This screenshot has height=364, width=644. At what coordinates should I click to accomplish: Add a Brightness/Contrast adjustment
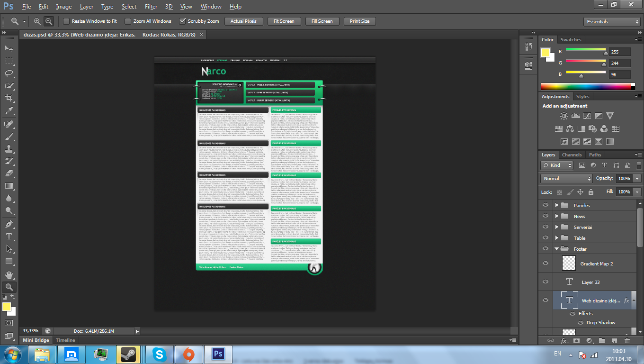pyautogui.click(x=564, y=116)
